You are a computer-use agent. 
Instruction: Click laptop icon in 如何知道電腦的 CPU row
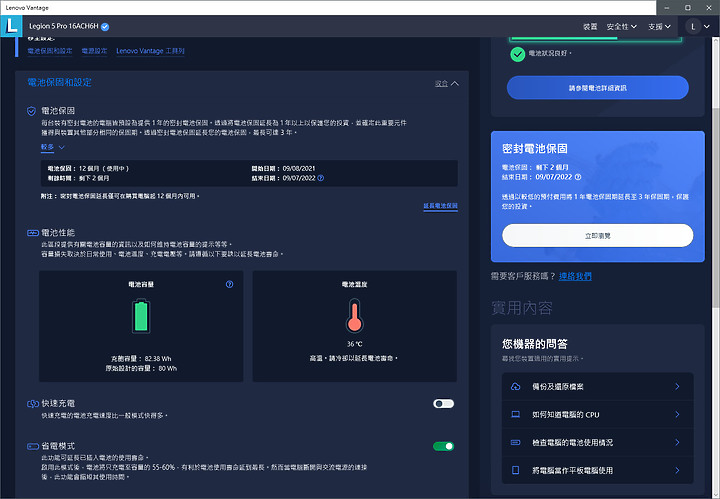point(516,415)
